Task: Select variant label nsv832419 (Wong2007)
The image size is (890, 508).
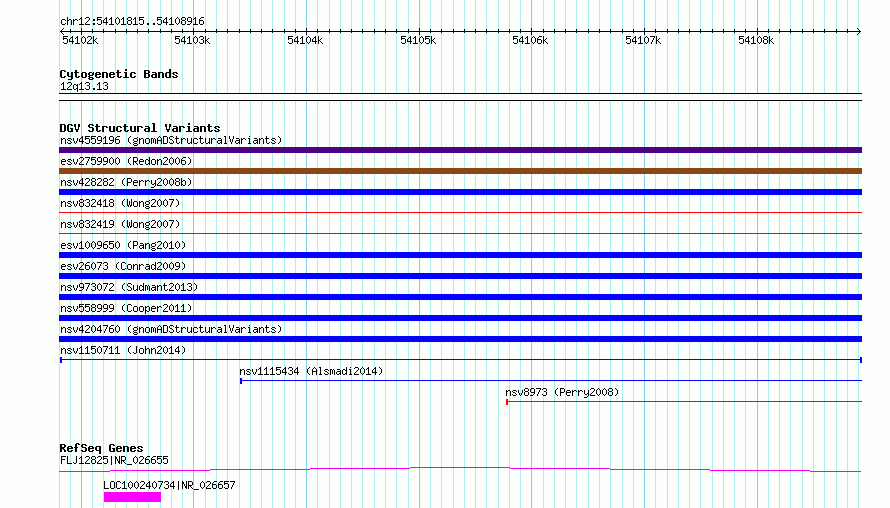Action: click(120, 224)
